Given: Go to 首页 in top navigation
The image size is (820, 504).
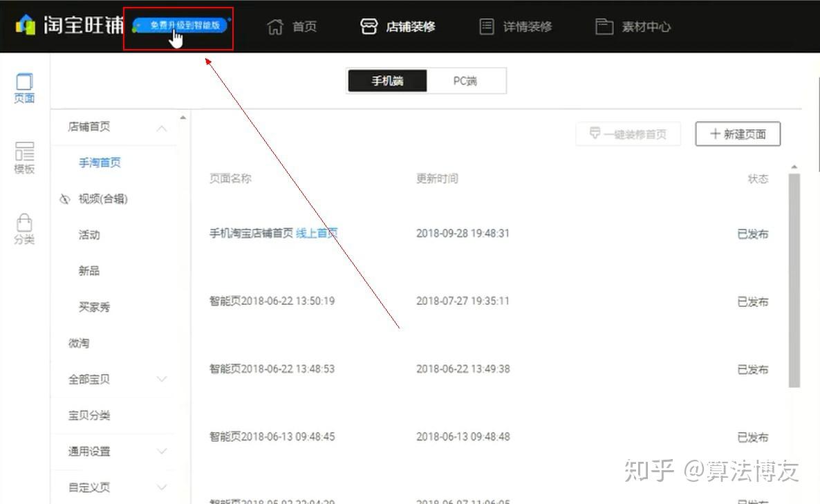Looking at the screenshot, I should coord(304,27).
